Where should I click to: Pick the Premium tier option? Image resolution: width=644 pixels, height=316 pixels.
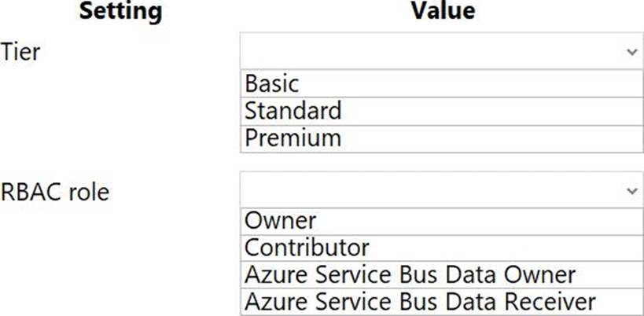click(440, 138)
